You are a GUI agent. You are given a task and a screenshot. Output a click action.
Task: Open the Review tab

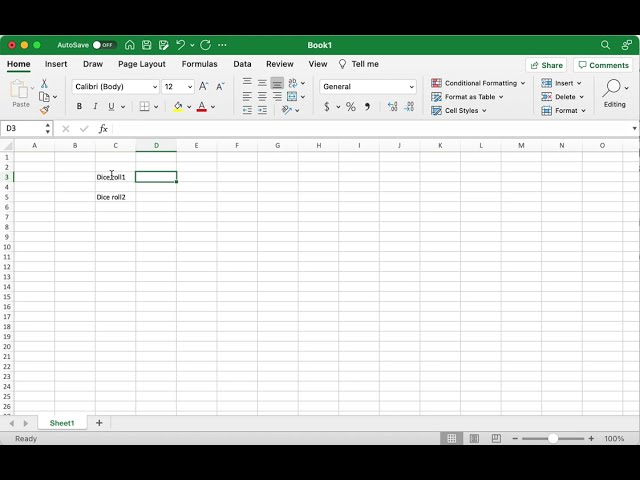[280, 64]
